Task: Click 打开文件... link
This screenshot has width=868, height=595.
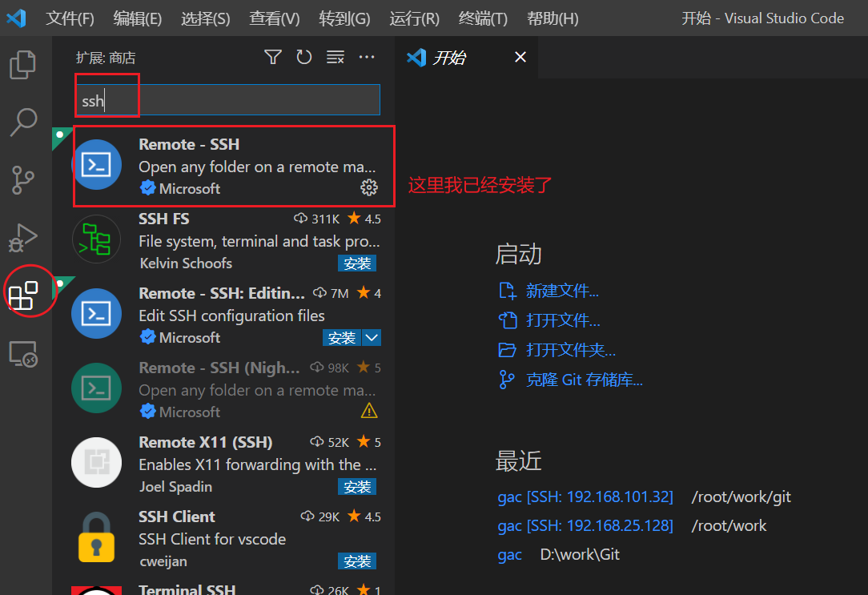Action: click(563, 320)
